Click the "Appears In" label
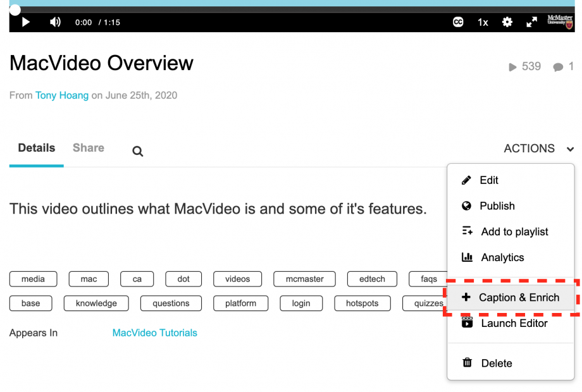Image resolution: width=582 pixels, height=392 pixels. tap(34, 333)
